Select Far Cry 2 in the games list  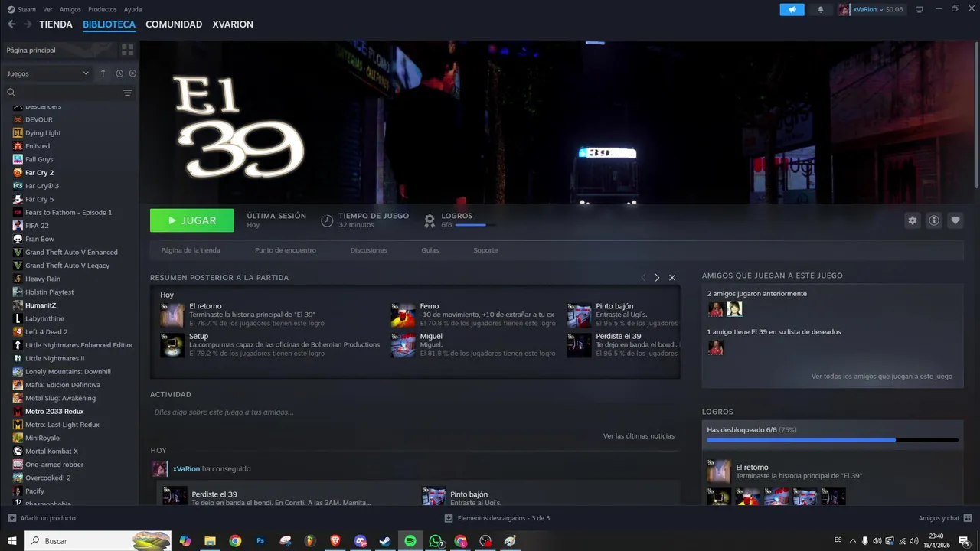click(39, 173)
